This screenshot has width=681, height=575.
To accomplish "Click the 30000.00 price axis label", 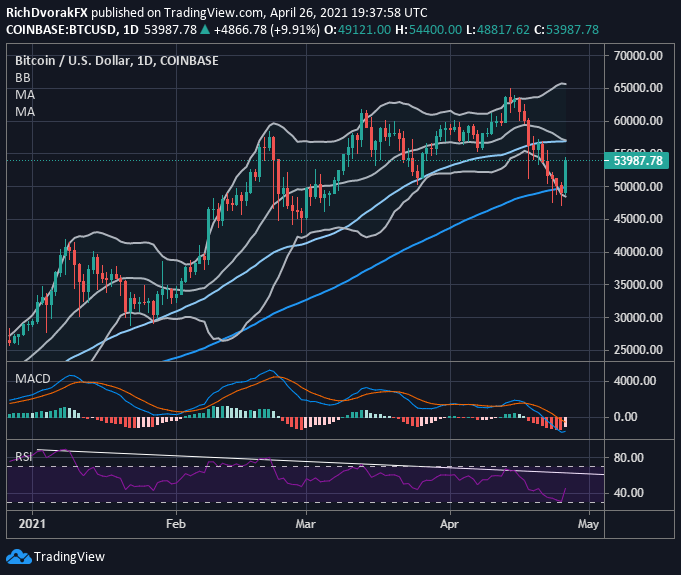I will click(x=638, y=317).
